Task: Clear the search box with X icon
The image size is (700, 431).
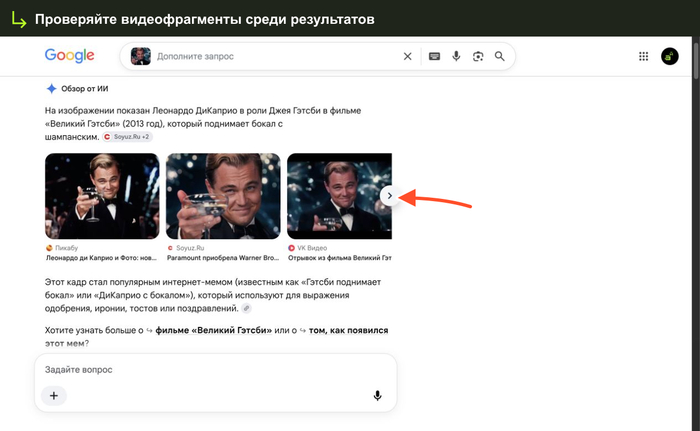Action: pos(408,56)
